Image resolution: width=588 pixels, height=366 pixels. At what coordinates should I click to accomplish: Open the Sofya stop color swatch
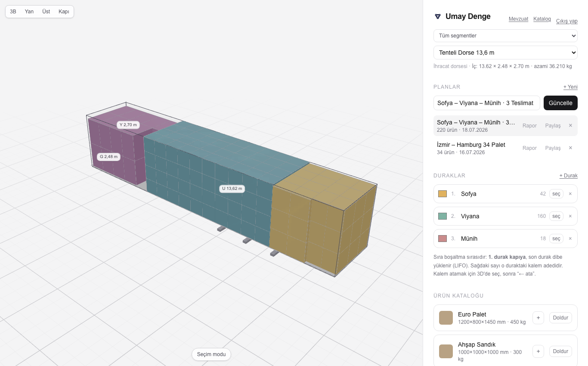[x=443, y=194]
